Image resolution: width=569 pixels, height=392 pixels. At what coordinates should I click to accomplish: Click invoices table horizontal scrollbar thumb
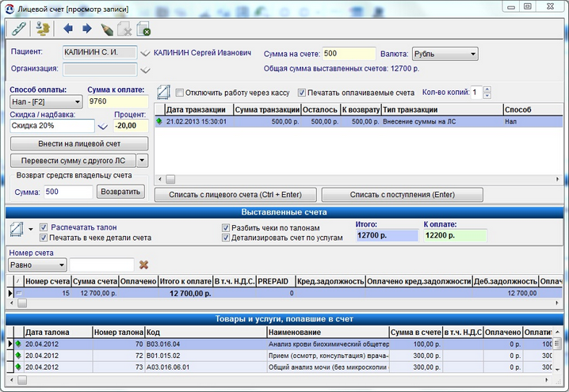22,303
